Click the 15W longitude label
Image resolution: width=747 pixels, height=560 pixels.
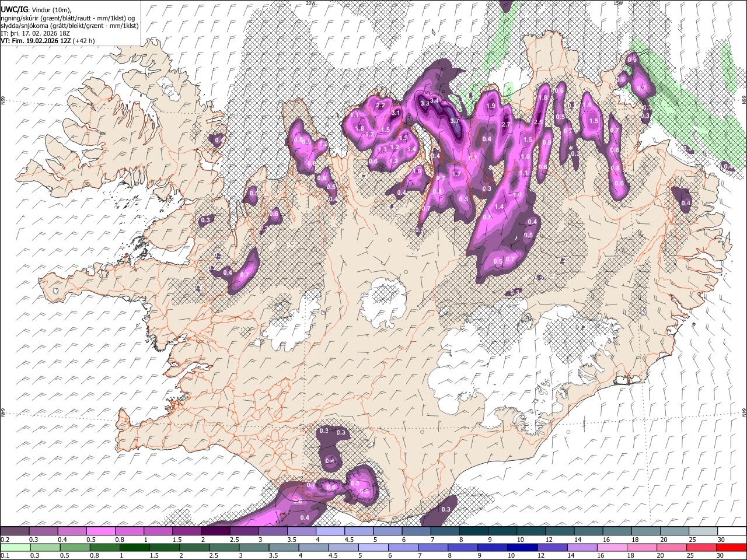pyautogui.click(x=617, y=3)
